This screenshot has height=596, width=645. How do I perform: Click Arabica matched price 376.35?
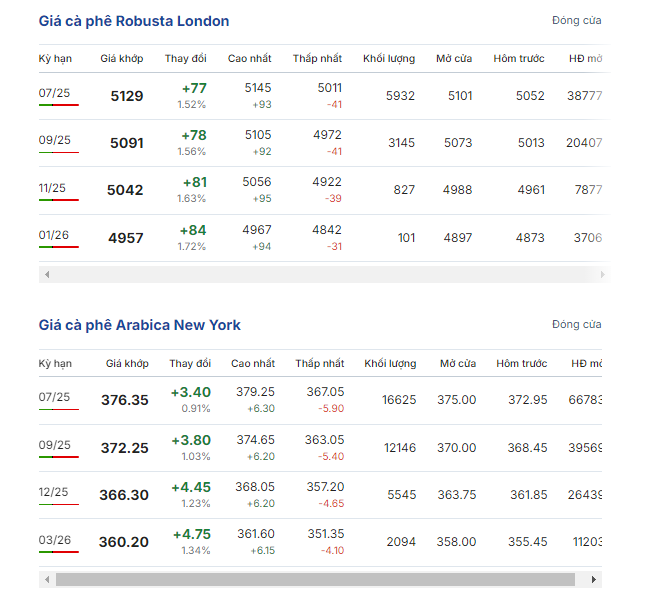pyautogui.click(x=125, y=400)
